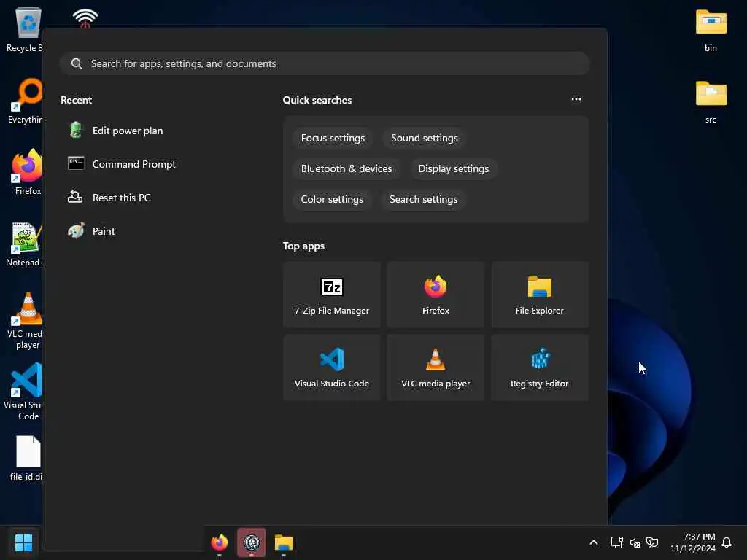The height and width of the screenshot is (560, 747).
Task: Select file_id.diz desktop file
Action: point(27,458)
